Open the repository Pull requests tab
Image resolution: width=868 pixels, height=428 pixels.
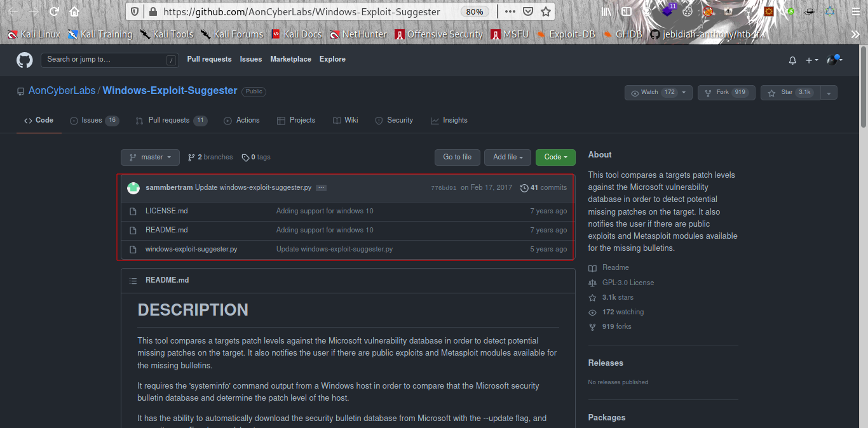pyautogui.click(x=171, y=120)
